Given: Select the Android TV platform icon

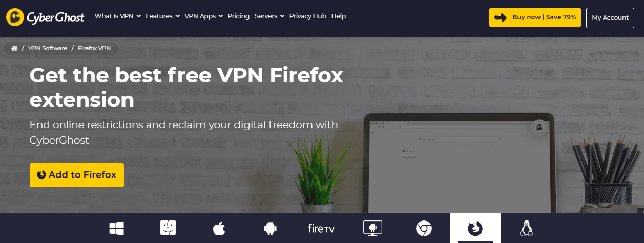Looking at the screenshot, I should click(x=372, y=228).
